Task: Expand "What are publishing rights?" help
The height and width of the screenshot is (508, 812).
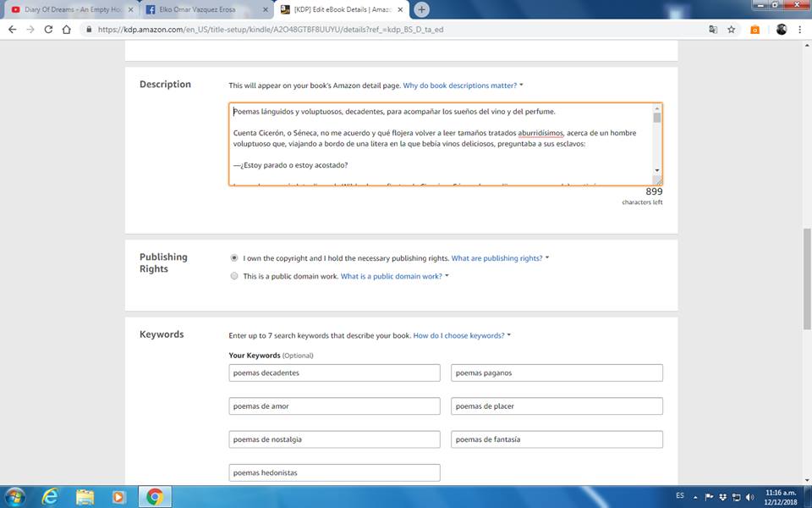Action: (499, 258)
